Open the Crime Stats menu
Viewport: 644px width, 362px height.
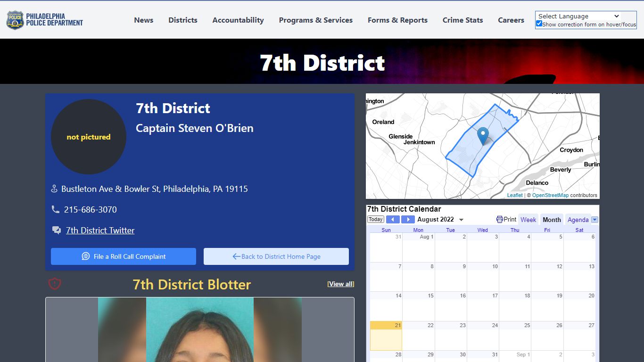click(x=462, y=20)
